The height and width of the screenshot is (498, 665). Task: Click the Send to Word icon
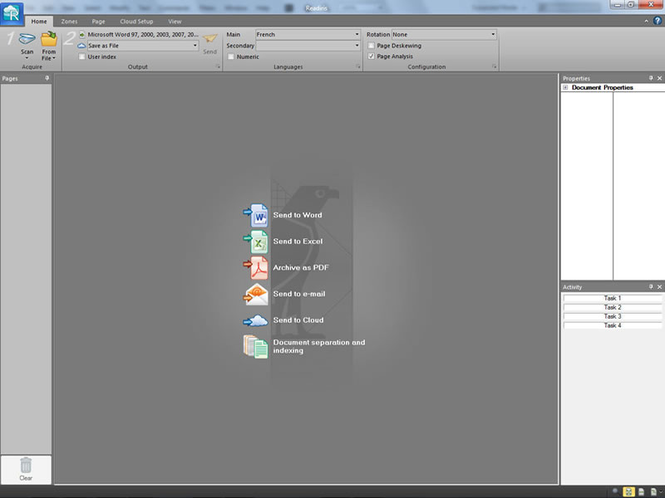(256, 215)
